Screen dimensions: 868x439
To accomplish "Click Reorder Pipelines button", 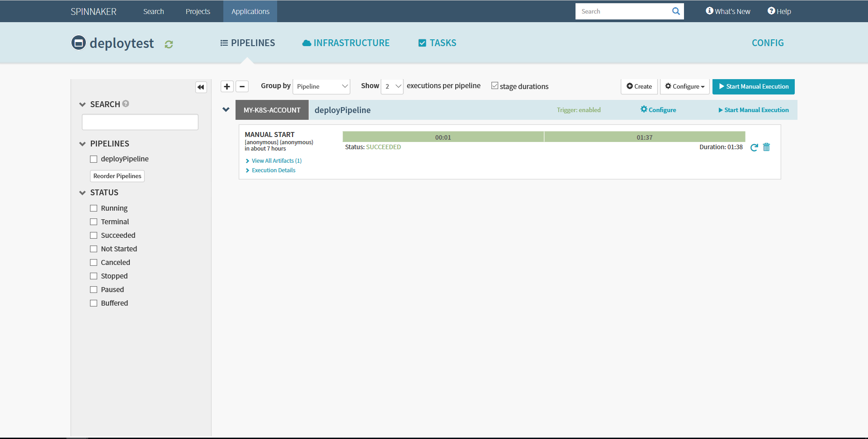I will [x=117, y=176].
